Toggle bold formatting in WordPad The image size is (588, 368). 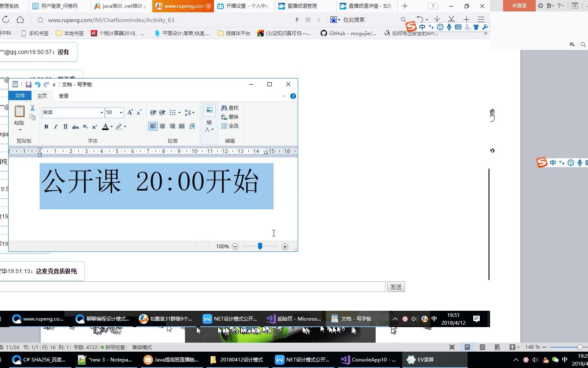click(46, 127)
